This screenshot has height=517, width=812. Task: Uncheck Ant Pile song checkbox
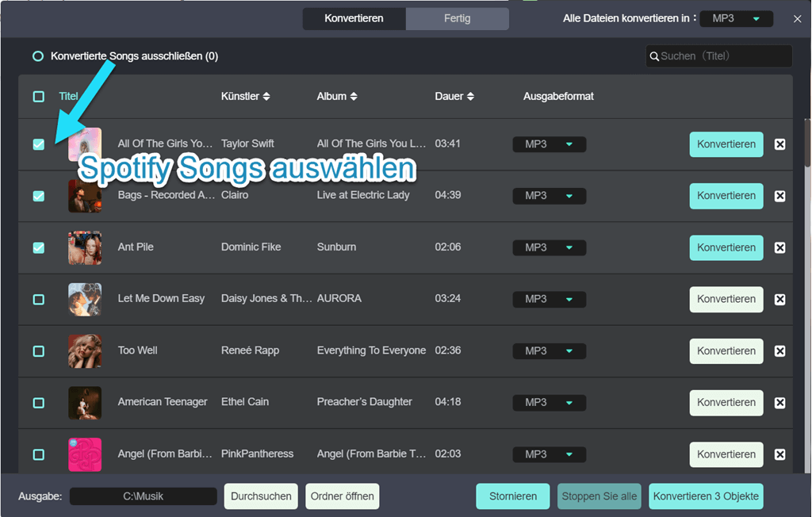pos(38,247)
